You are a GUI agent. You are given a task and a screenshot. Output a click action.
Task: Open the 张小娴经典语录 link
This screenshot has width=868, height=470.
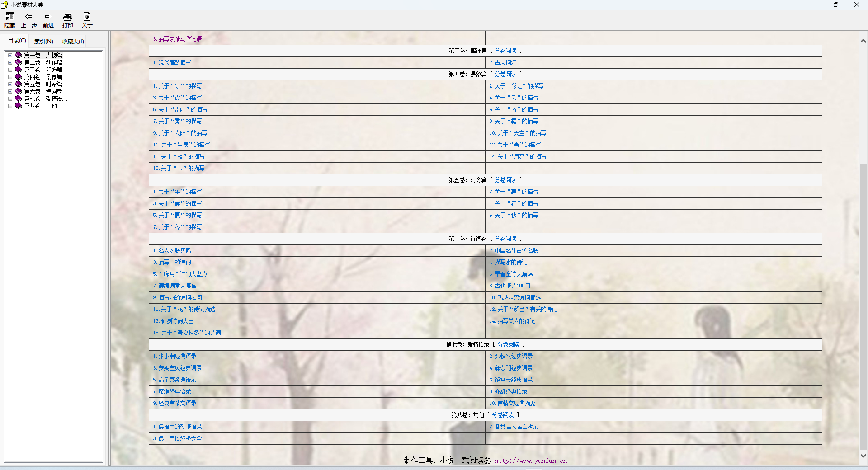177,356
